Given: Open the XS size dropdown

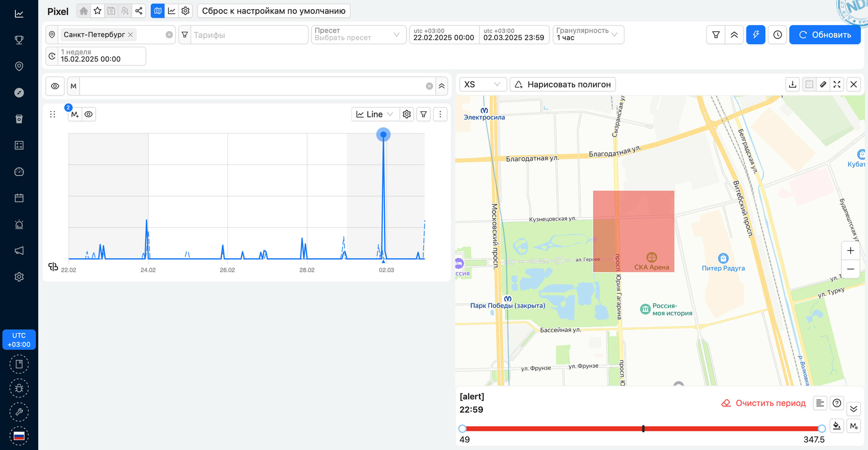Looking at the screenshot, I should tap(482, 84).
